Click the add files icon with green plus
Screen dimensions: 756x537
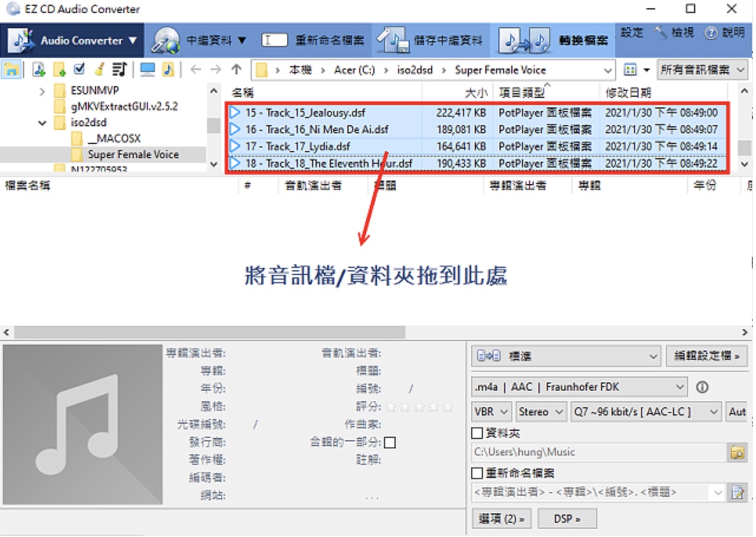[x=39, y=70]
